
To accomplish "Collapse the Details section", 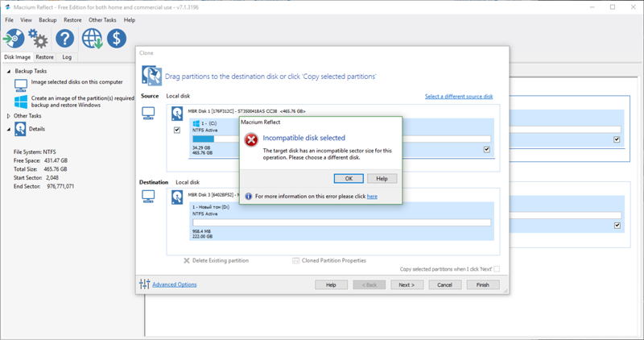I will [9, 129].
